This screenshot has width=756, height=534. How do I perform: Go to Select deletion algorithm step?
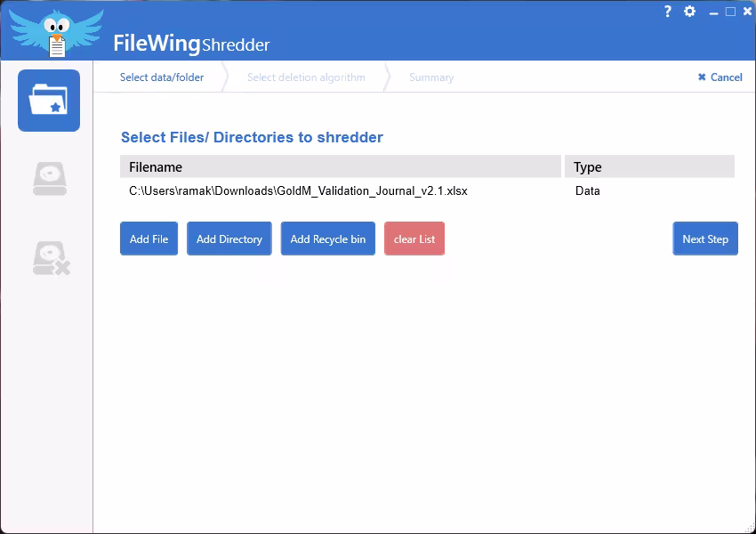click(306, 77)
